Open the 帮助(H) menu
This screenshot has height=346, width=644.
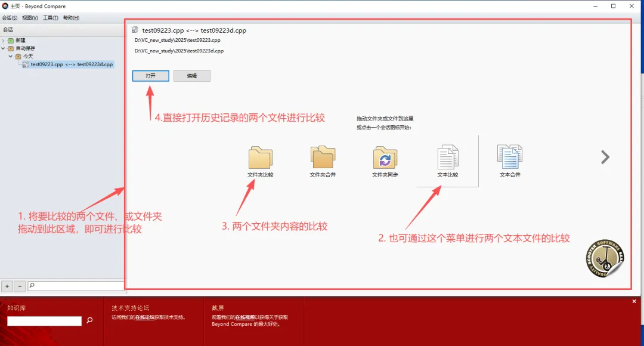coord(71,18)
